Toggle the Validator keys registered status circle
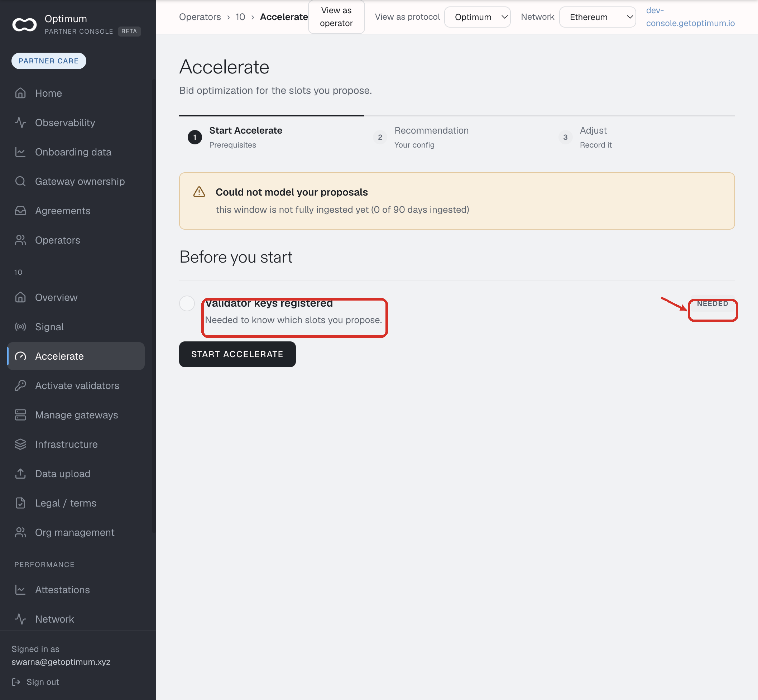758x700 pixels. [x=187, y=303]
